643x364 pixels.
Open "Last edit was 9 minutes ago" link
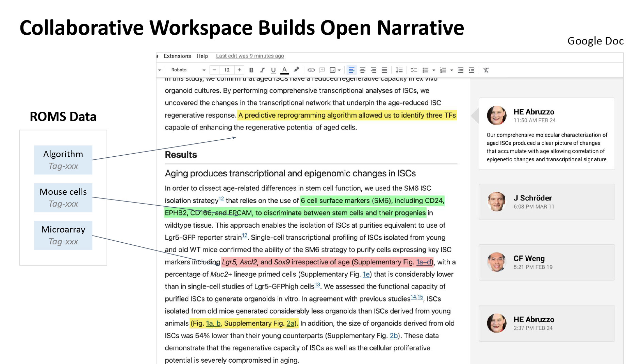click(250, 56)
